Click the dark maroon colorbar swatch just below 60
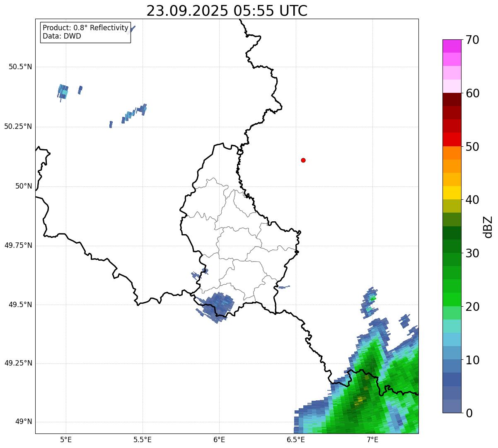Viewport: 498px width, 448px height. pos(452,99)
